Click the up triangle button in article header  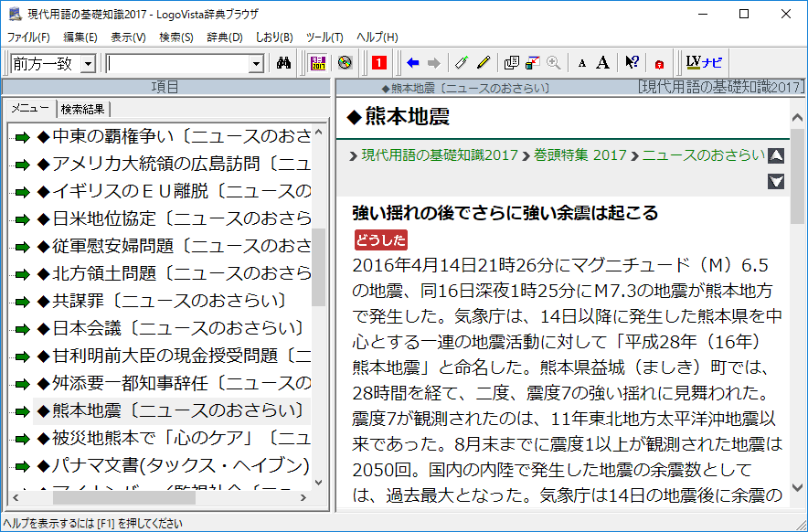(x=776, y=155)
